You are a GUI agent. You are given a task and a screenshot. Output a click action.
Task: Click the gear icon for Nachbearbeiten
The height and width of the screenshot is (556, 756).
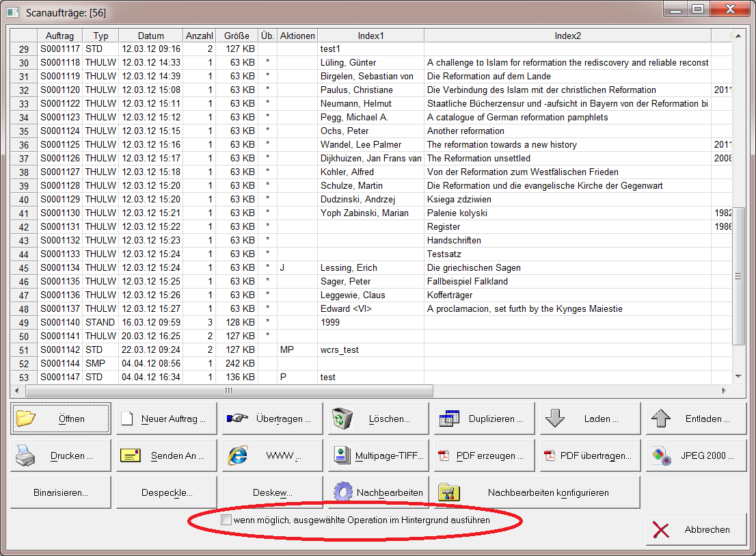pyautogui.click(x=343, y=492)
